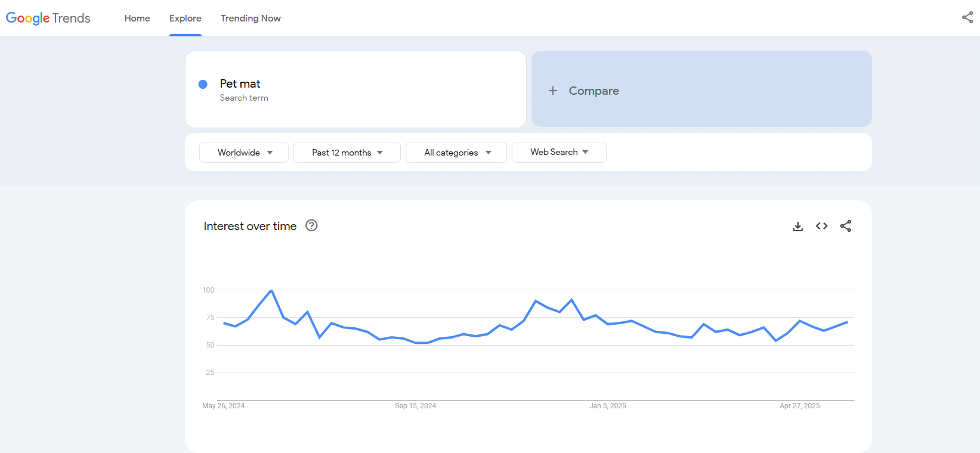Open help icon next to Interest over time
Image resolution: width=980 pixels, height=453 pixels.
311,225
